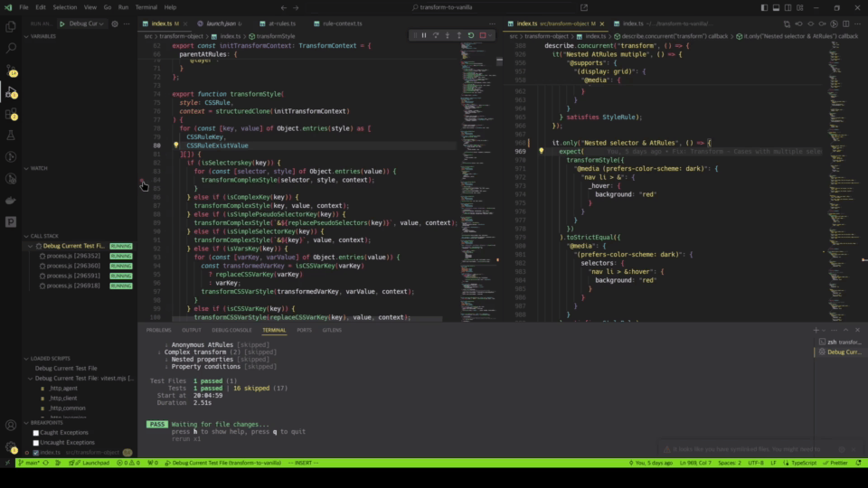868x488 pixels.
Task: Toggle Uncaught Exceptions breakpoint checkbox
Action: pyautogui.click(x=36, y=443)
